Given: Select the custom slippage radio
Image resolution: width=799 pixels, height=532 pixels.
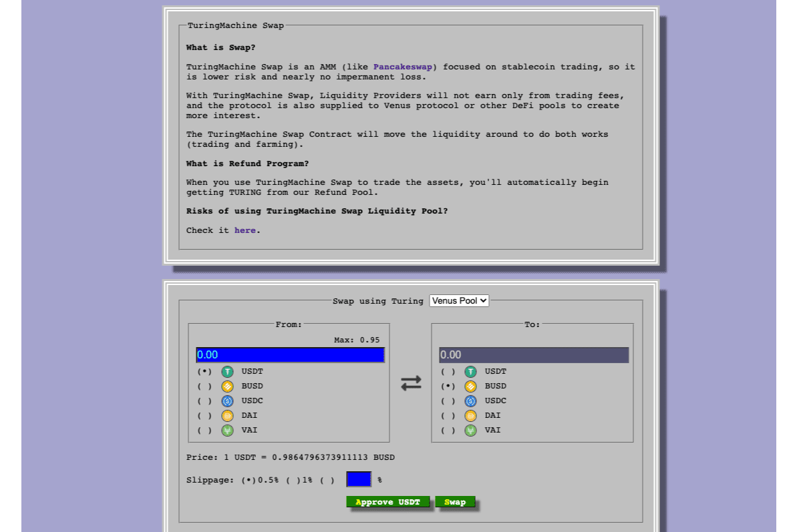Looking at the screenshot, I should point(327,480).
